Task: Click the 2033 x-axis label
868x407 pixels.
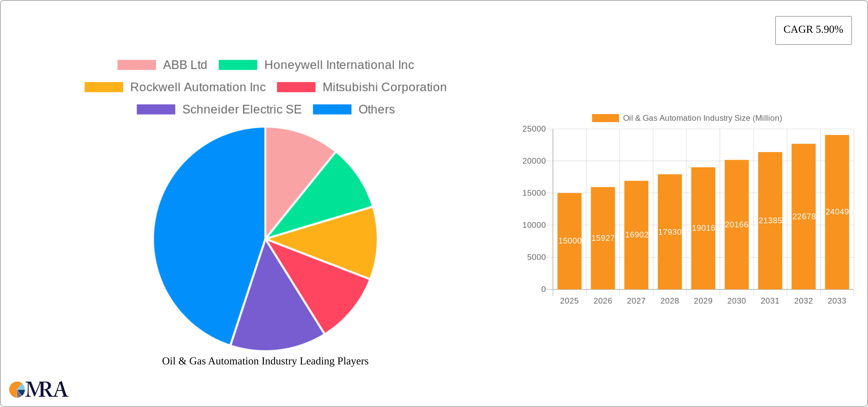Action: 837,301
